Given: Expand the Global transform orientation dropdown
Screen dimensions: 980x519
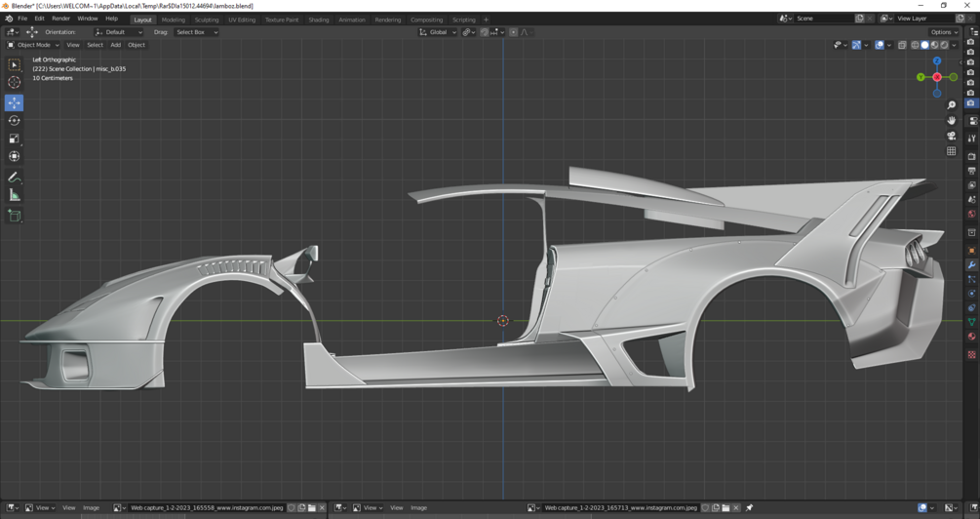Looking at the screenshot, I should [438, 32].
